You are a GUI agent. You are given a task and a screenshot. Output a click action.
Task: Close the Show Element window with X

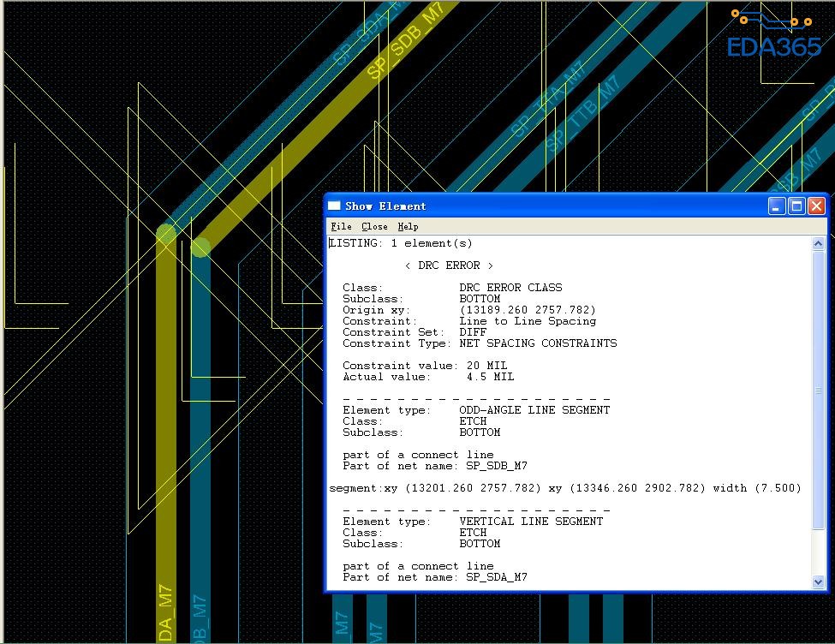pyautogui.click(x=816, y=206)
